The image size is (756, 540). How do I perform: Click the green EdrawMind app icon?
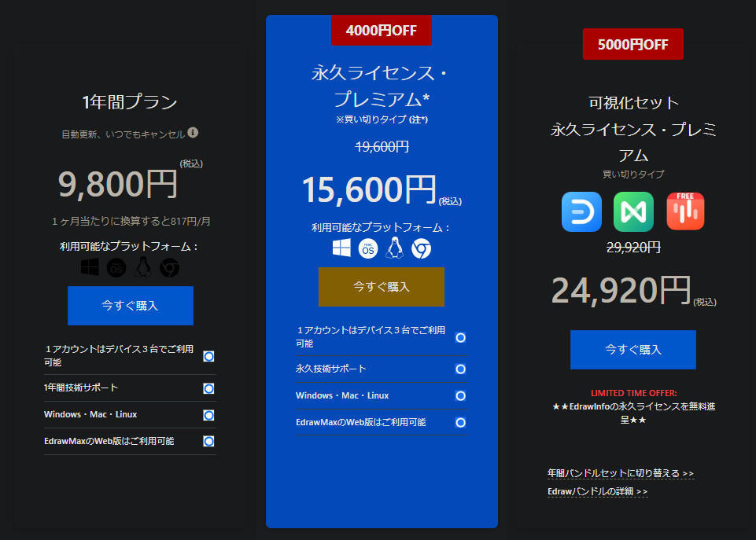(x=633, y=212)
